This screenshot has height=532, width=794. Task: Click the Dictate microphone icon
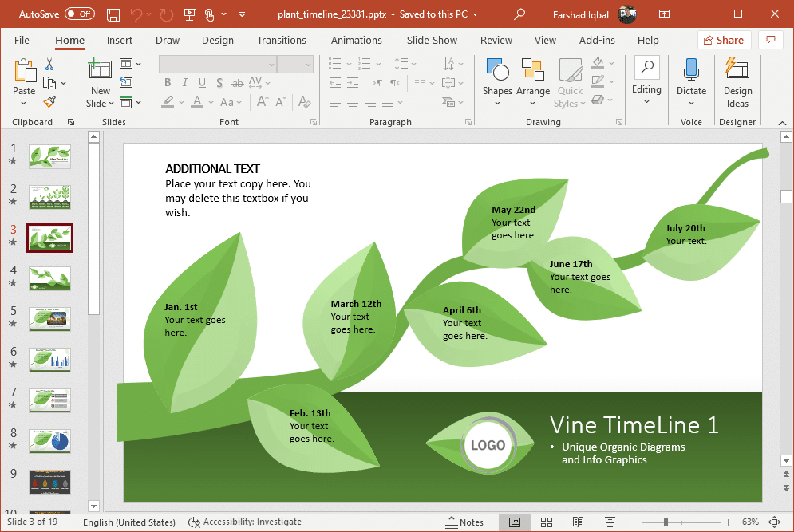pyautogui.click(x=691, y=70)
